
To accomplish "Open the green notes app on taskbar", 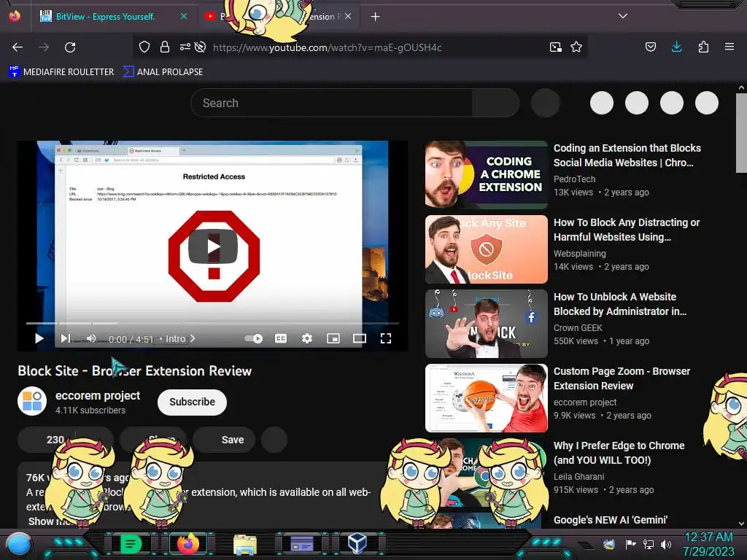I will [x=131, y=544].
